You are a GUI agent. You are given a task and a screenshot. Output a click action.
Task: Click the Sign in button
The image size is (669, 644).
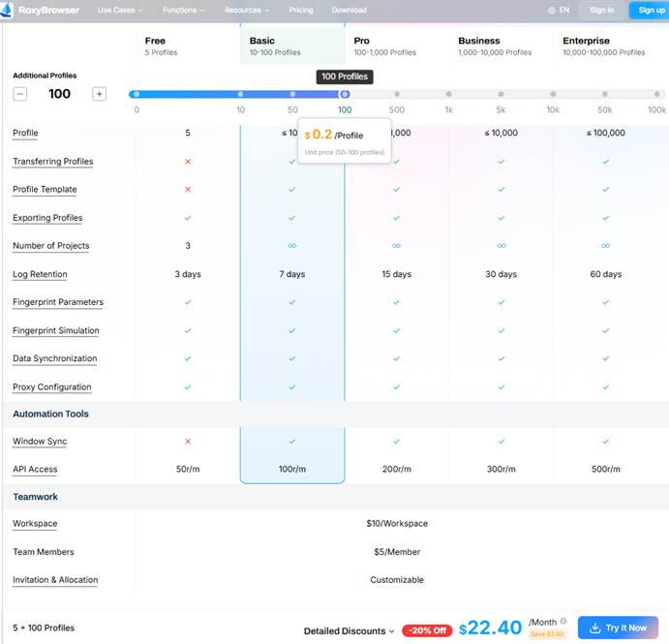(x=601, y=11)
